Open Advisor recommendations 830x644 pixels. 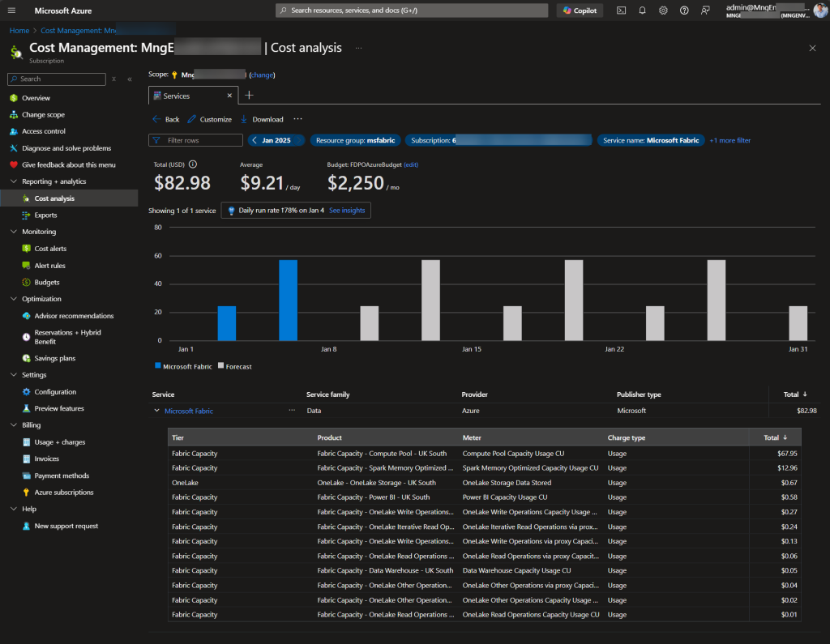point(74,316)
